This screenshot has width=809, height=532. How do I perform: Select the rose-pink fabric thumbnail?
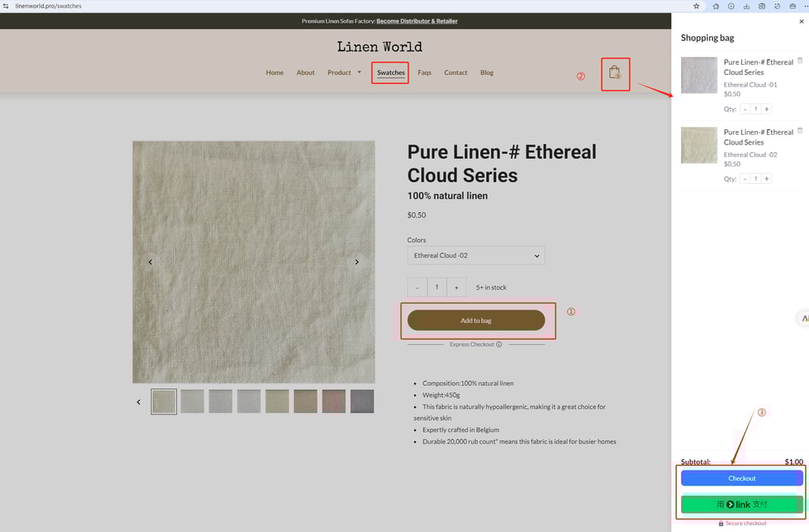point(334,402)
